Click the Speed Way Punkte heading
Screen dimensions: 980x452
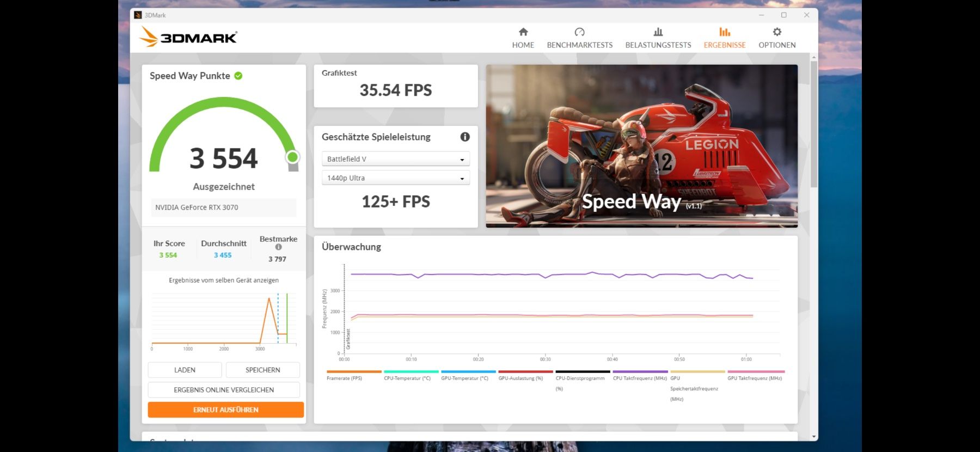point(190,76)
